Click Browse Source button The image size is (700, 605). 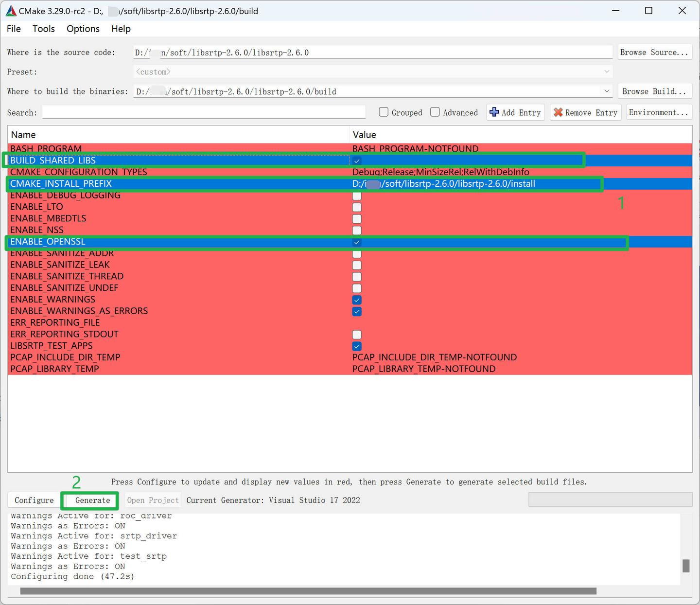click(654, 53)
